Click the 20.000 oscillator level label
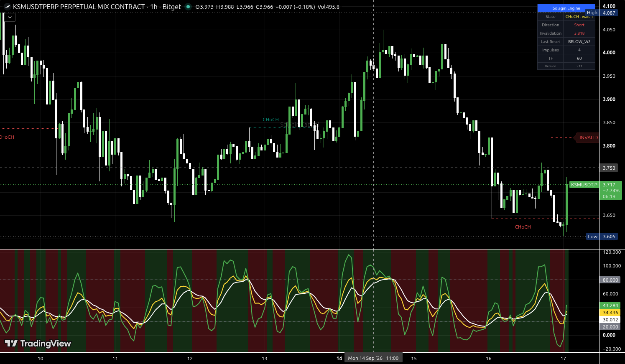This screenshot has height=364, width=625. 610,327
